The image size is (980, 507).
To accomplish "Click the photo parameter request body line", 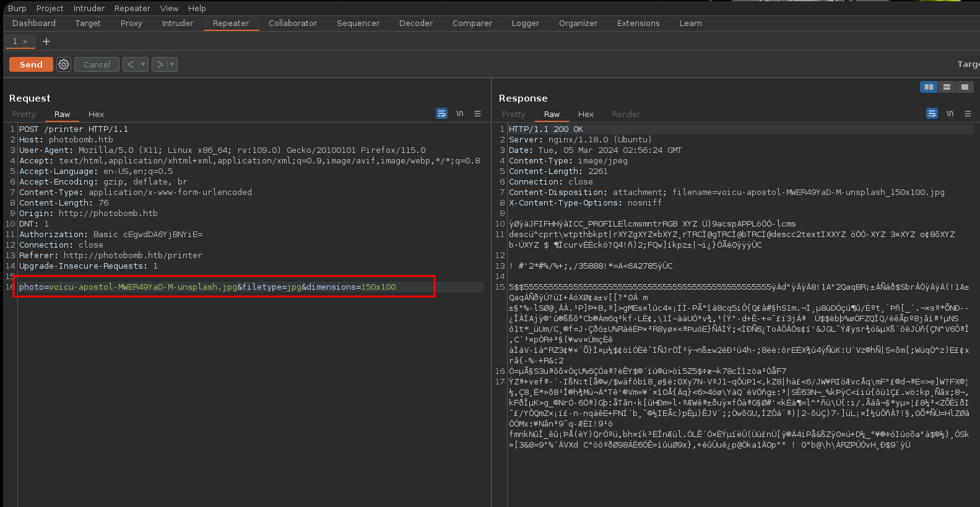I will tap(207, 287).
